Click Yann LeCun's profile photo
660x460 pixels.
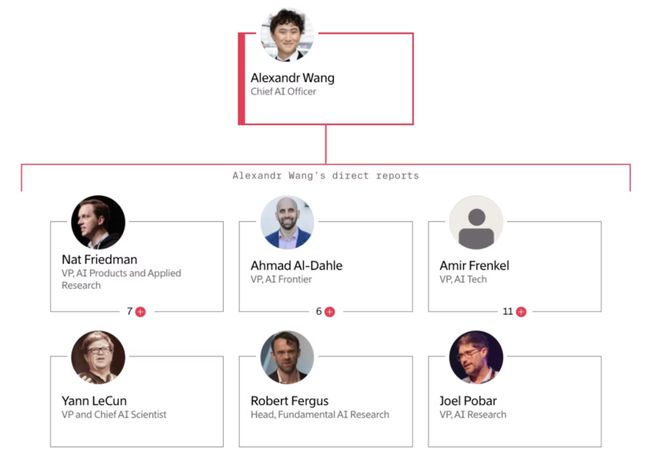[98, 357]
